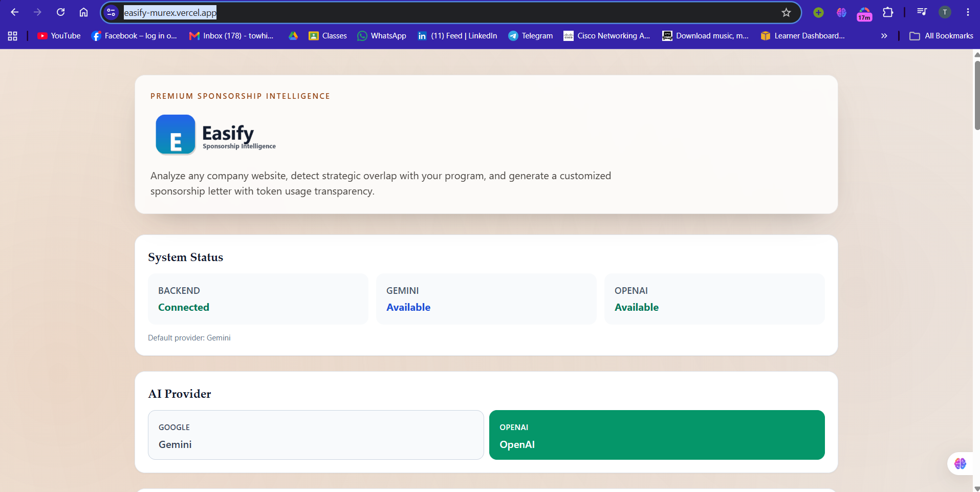Screen dimensions: 980x492
Task: Click the System Status heading
Action: click(186, 257)
